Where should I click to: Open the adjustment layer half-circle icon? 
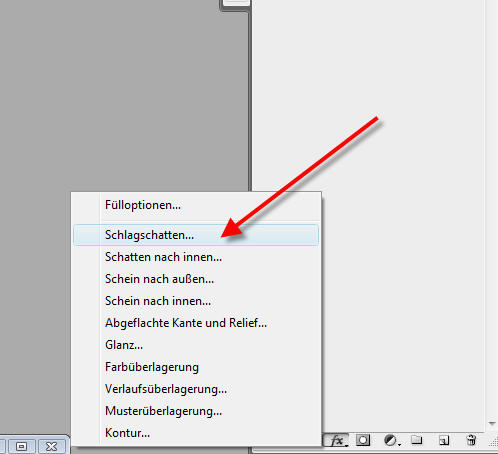coord(391,440)
